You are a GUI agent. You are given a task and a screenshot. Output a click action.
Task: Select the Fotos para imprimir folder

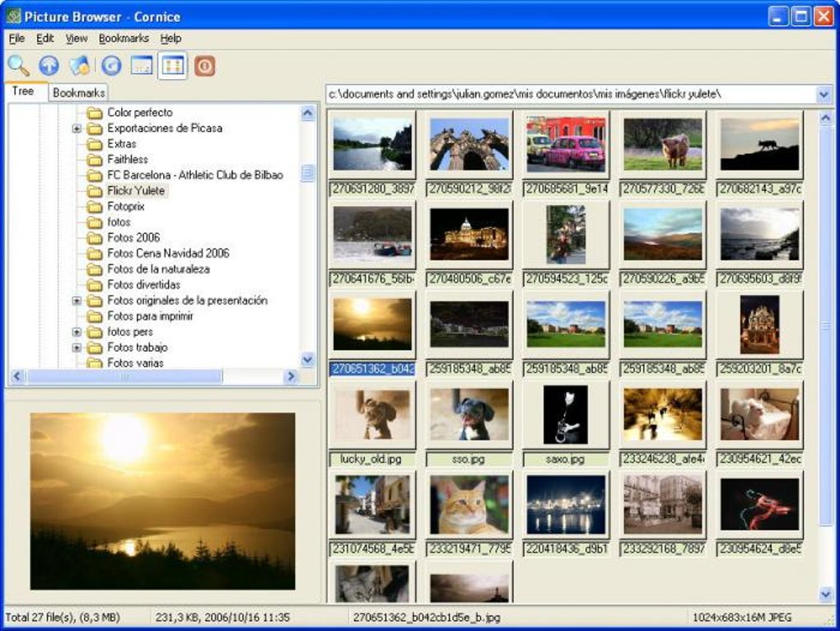point(150,316)
